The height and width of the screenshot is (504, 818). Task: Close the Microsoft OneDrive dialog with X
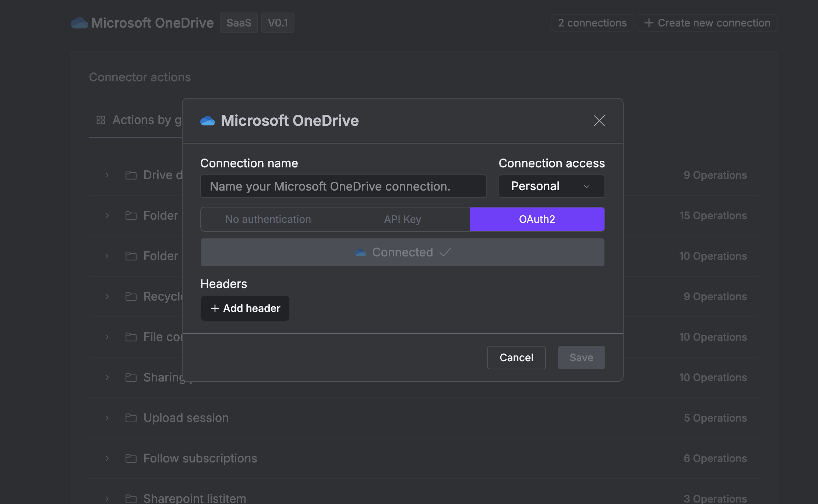pos(599,121)
